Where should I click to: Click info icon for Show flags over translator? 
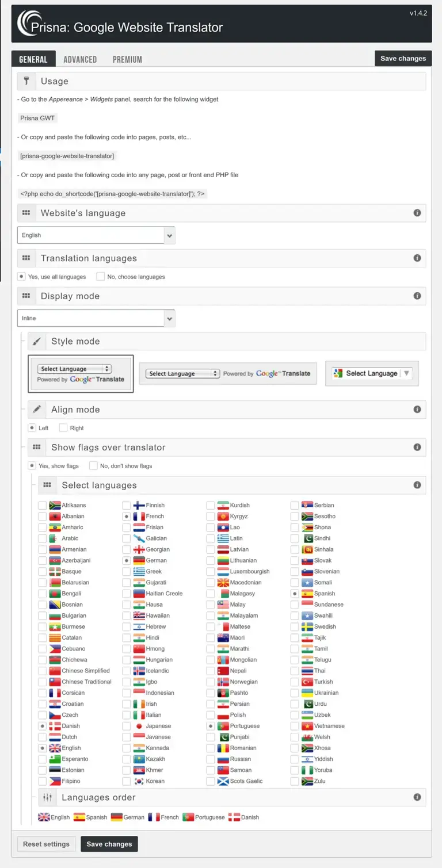click(417, 447)
